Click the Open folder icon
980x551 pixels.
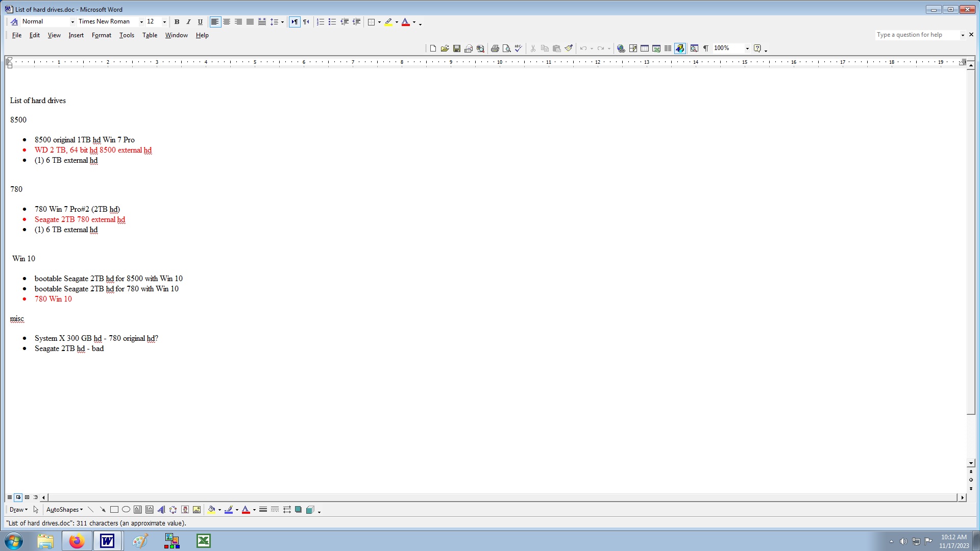(x=445, y=48)
